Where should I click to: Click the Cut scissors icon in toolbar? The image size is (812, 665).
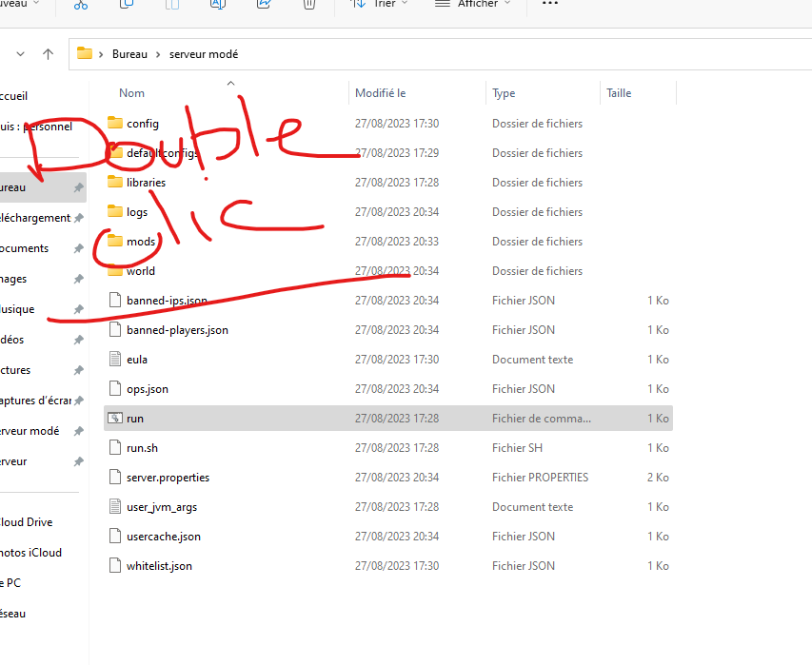(81, 4)
